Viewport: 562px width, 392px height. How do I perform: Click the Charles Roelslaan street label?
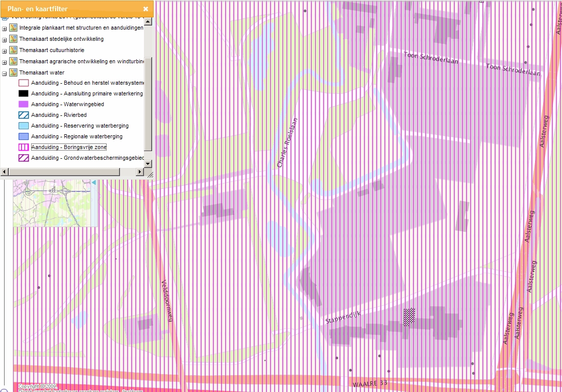287,142
